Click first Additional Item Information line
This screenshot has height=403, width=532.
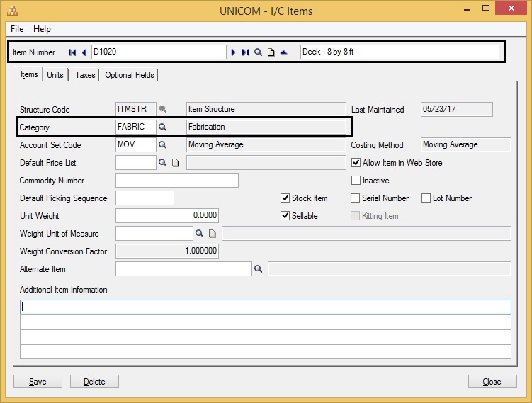[266, 307]
